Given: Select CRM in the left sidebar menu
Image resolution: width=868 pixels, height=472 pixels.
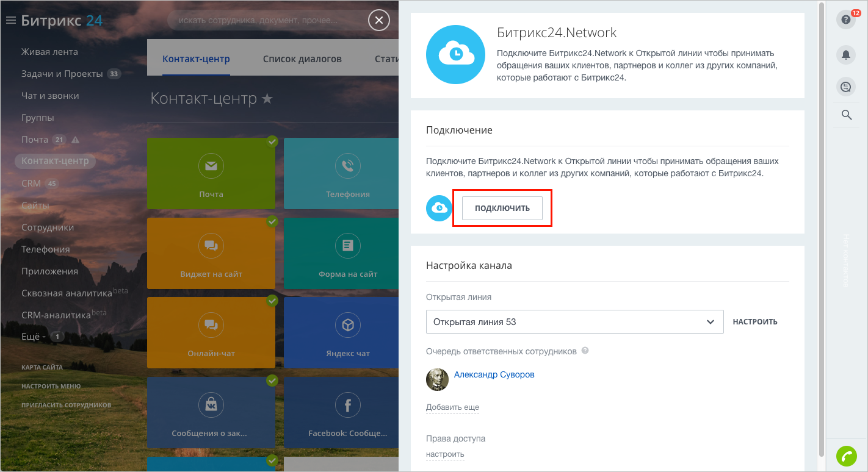Looking at the screenshot, I should (x=30, y=183).
